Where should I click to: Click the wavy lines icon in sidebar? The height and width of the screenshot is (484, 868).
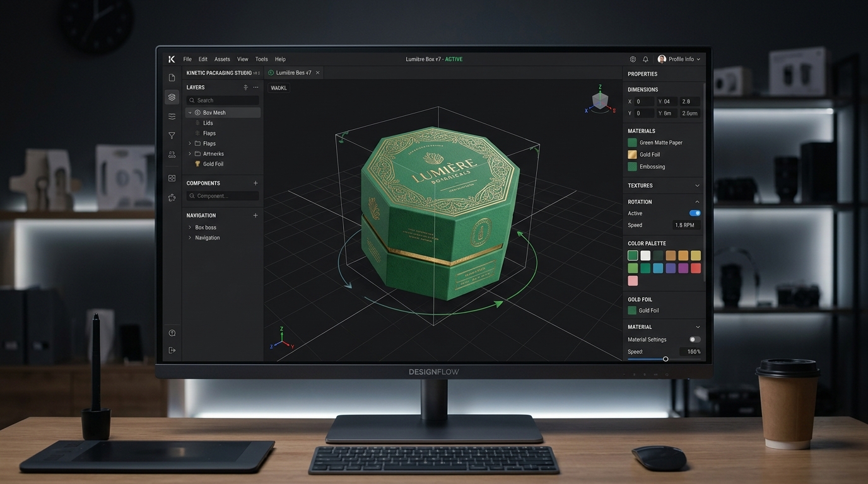pos(172,117)
